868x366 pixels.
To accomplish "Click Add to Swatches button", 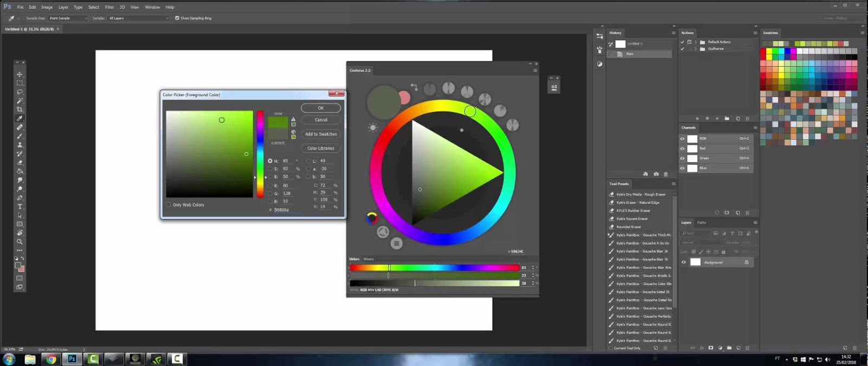I will (321, 134).
